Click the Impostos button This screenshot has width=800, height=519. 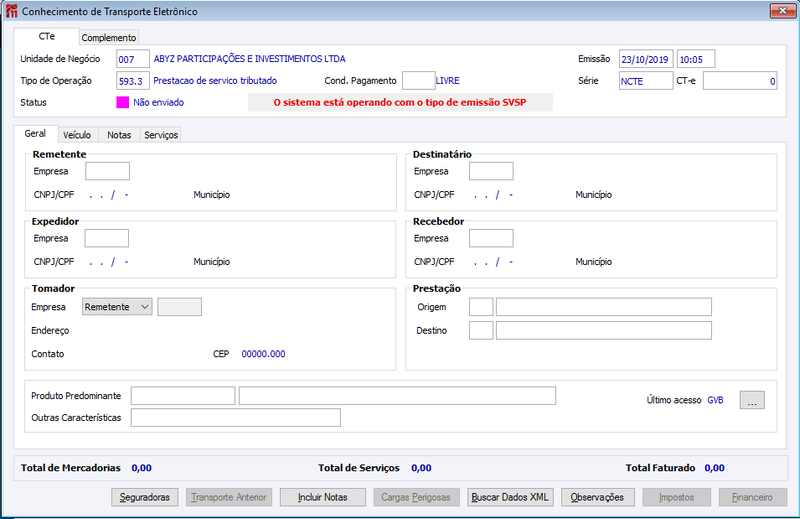click(x=677, y=497)
